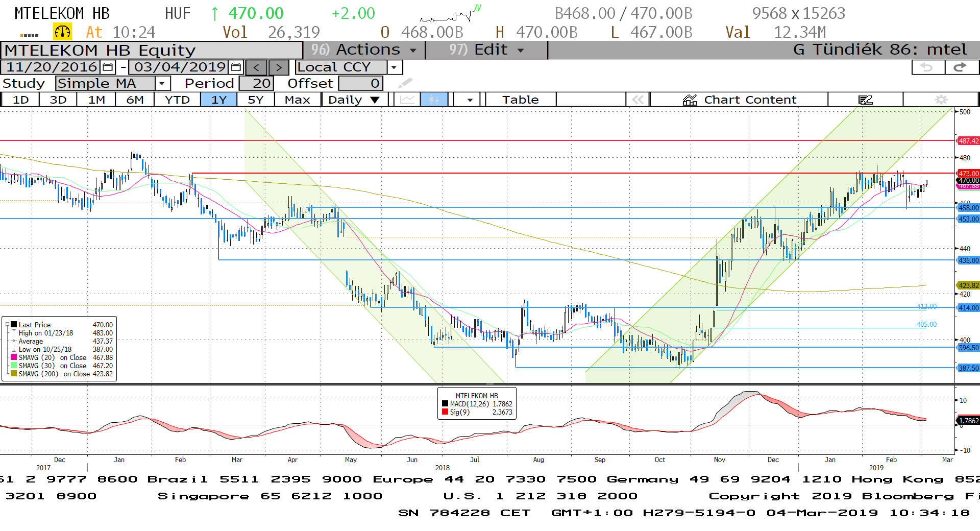
Task: Open the end date calendar picker
Action: (236, 67)
